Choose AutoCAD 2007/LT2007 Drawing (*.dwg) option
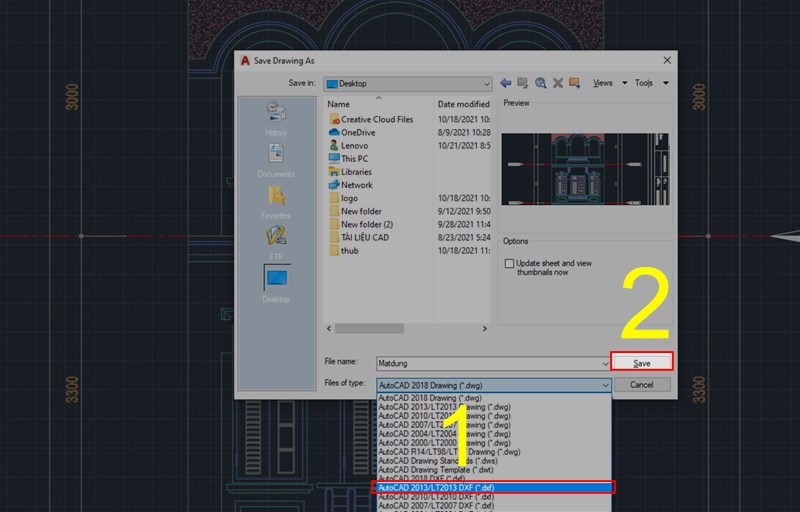This screenshot has height=512, width=800. (494, 425)
